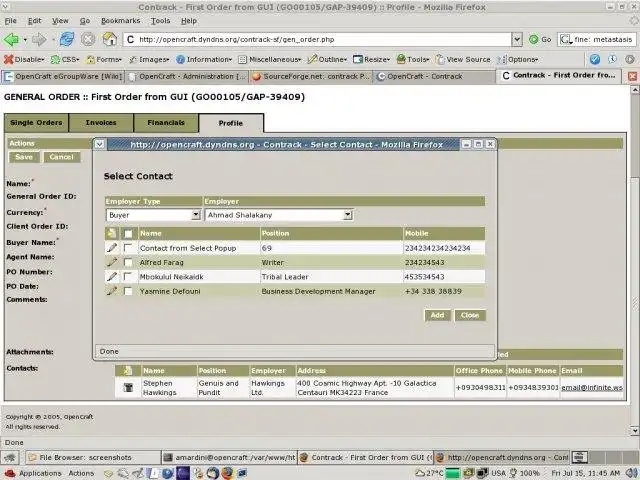
Task: Click the terminal amardini@opencraft taskbar item
Action: (x=229, y=458)
